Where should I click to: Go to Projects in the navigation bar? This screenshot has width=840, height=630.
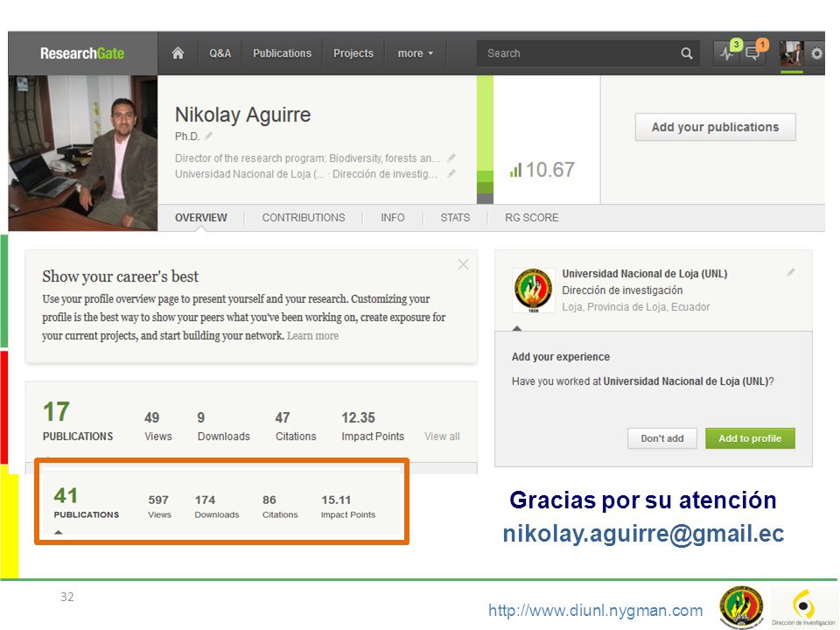click(x=353, y=53)
